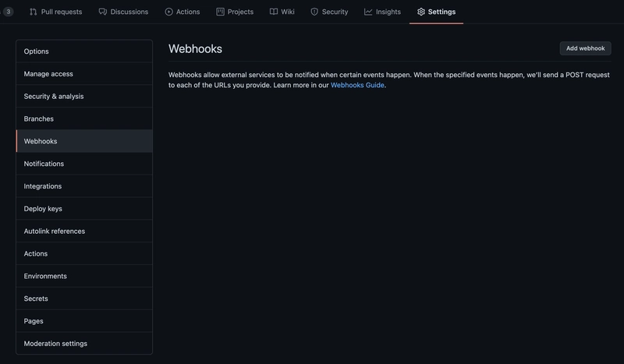624x364 pixels.
Task: Open Deploy keys settings
Action: click(84, 208)
